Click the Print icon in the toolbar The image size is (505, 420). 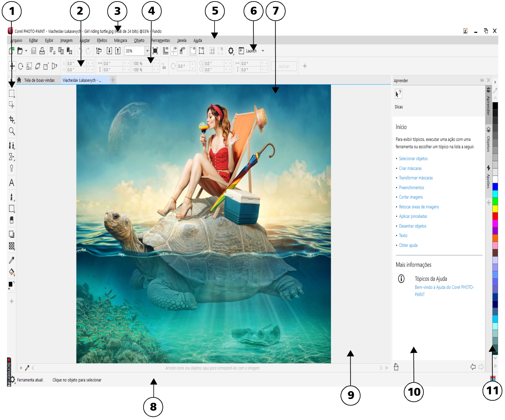[42, 51]
